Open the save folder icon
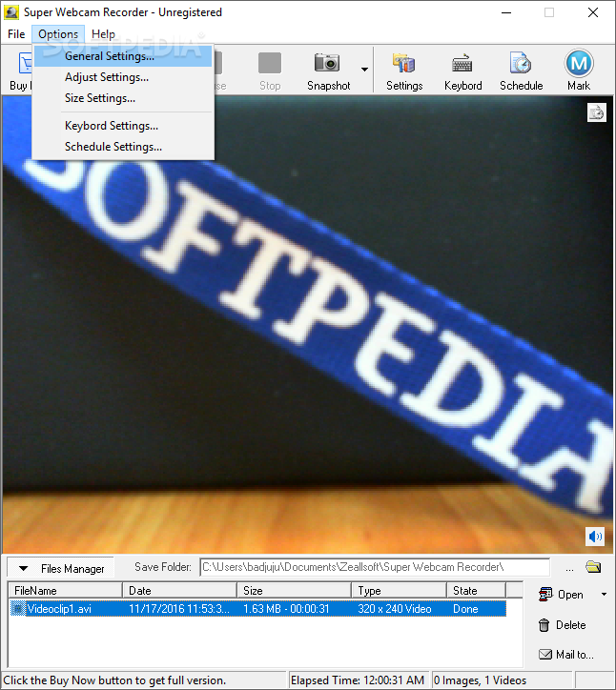 coord(593,567)
